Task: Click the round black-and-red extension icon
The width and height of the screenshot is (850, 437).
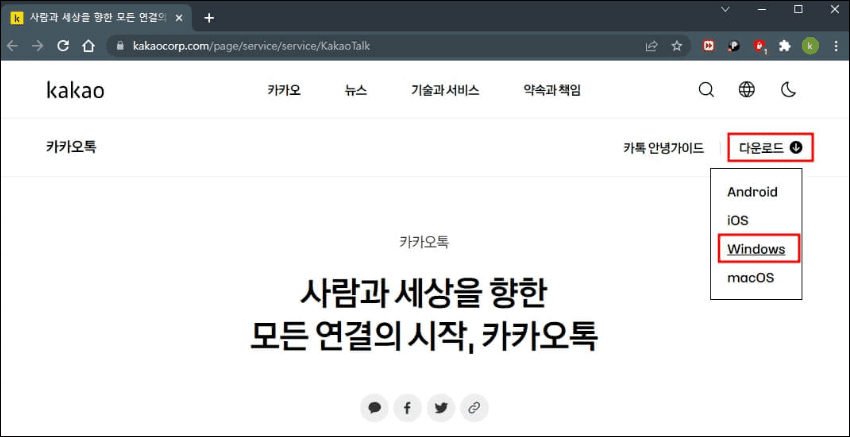Action: click(734, 46)
